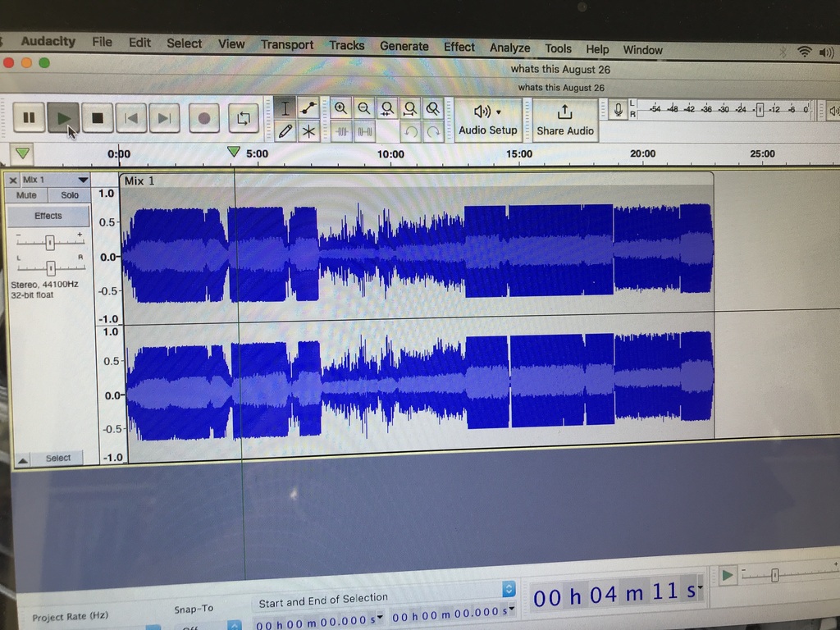Open the Audio Setup dropdown

click(x=487, y=120)
